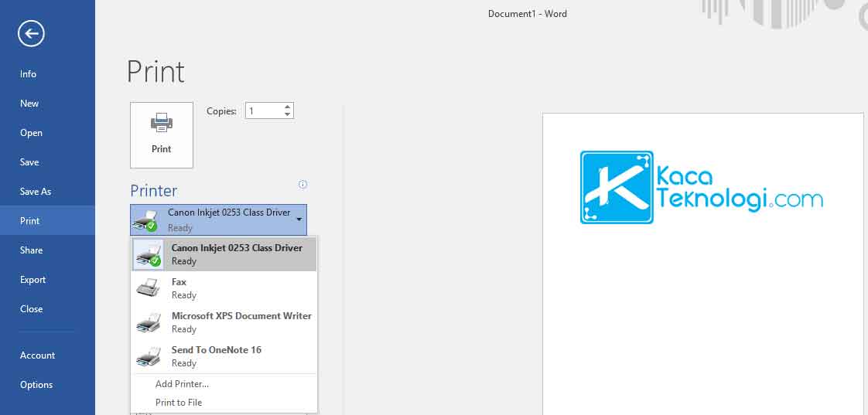Go to Open in backstage menu
This screenshot has height=415, width=868.
(31, 133)
